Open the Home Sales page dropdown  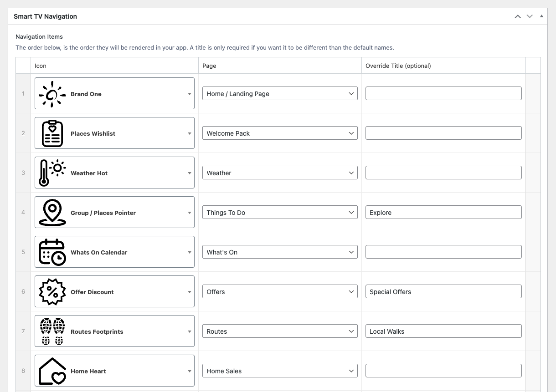tap(280, 371)
